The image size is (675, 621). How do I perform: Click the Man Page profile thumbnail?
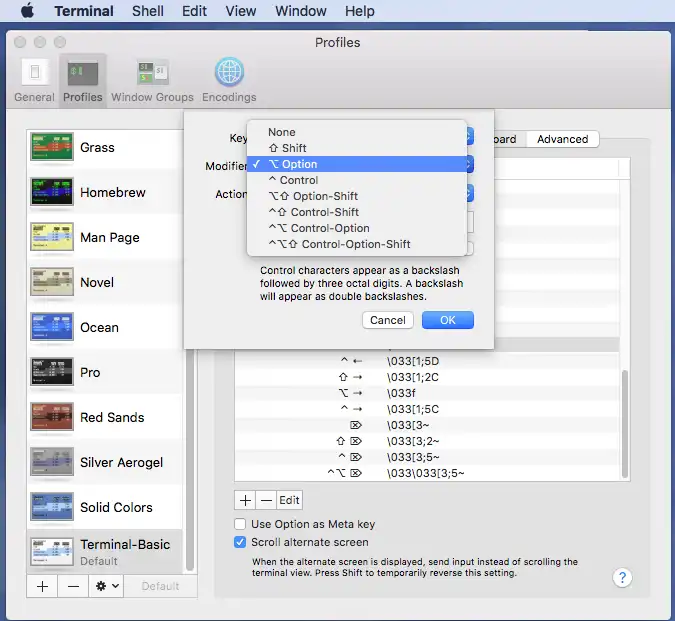52,237
